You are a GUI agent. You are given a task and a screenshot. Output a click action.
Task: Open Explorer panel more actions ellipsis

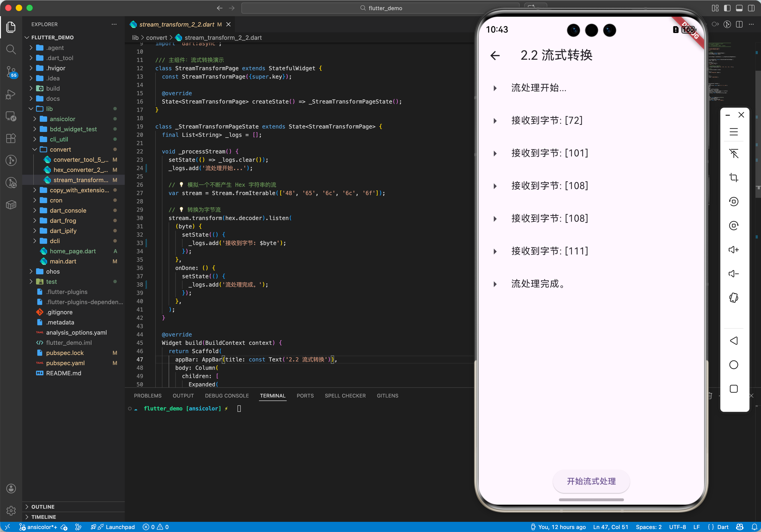114,24
